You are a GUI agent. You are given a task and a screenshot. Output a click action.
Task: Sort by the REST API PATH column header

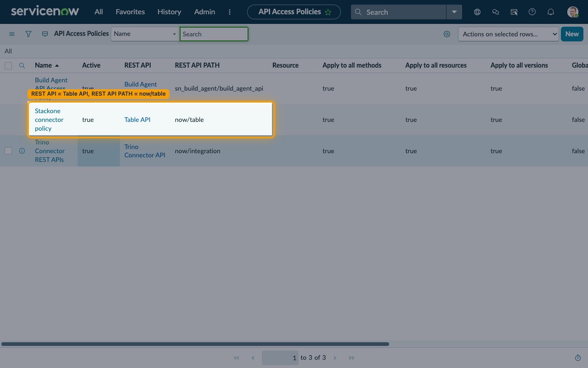[x=197, y=65]
